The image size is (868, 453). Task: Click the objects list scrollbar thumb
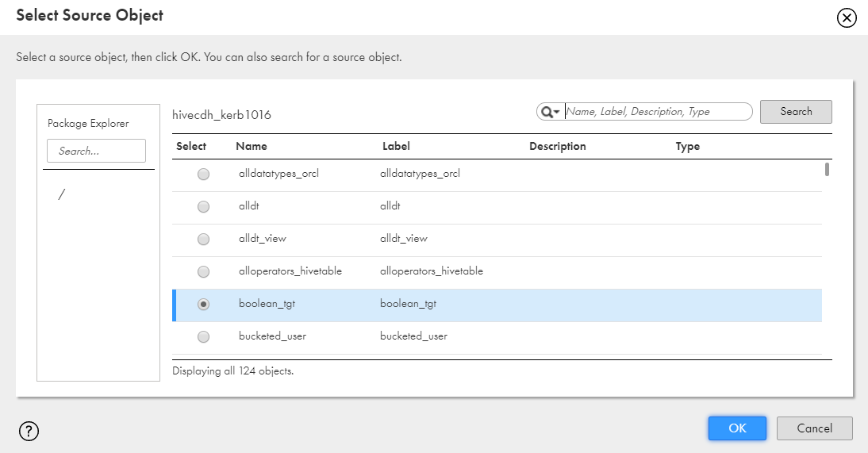click(x=827, y=169)
